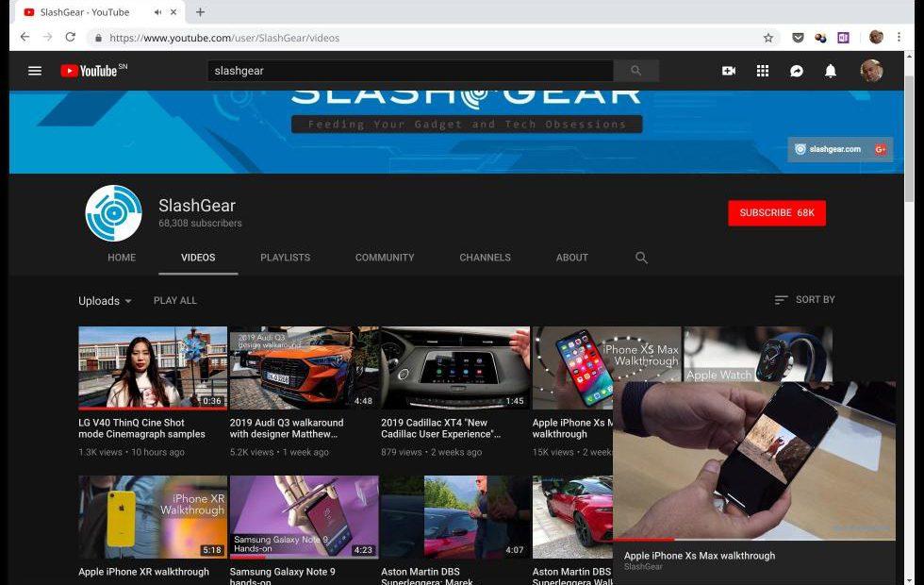Screen dimensions: 924x585
Task: Open the messages share icon
Action: pyautogui.click(x=796, y=71)
